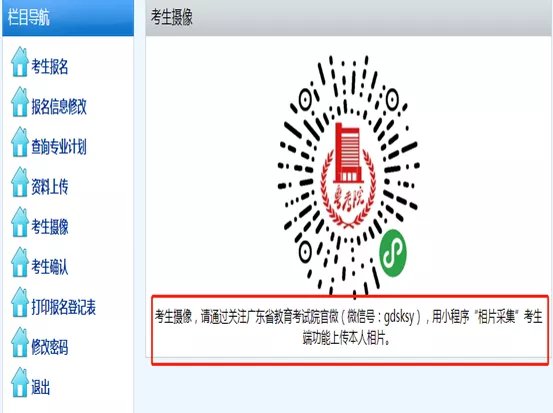553x413 pixels.
Task: Click the house icon beside 退出
Action: pyautogui.click(x=19, y=382)
